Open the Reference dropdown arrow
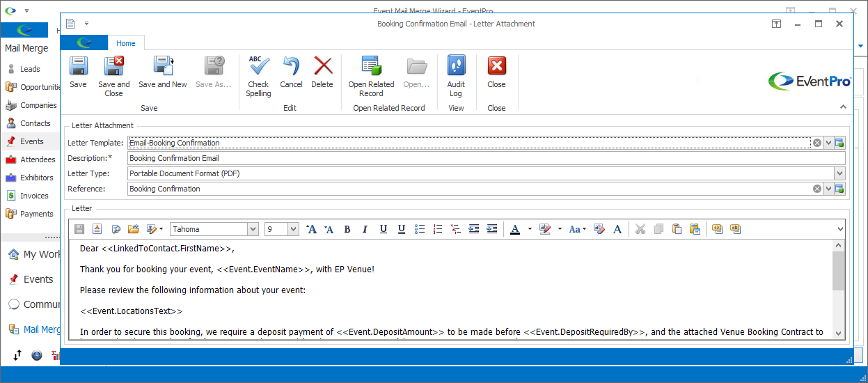868x383 pixels. click(x=828, y=189)
